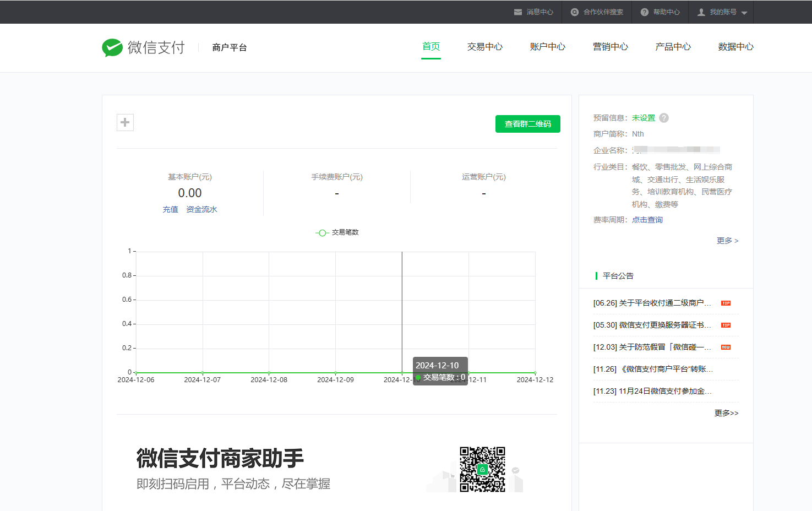
Task: Open the 交易中心 tab
Action: (485, 47)
